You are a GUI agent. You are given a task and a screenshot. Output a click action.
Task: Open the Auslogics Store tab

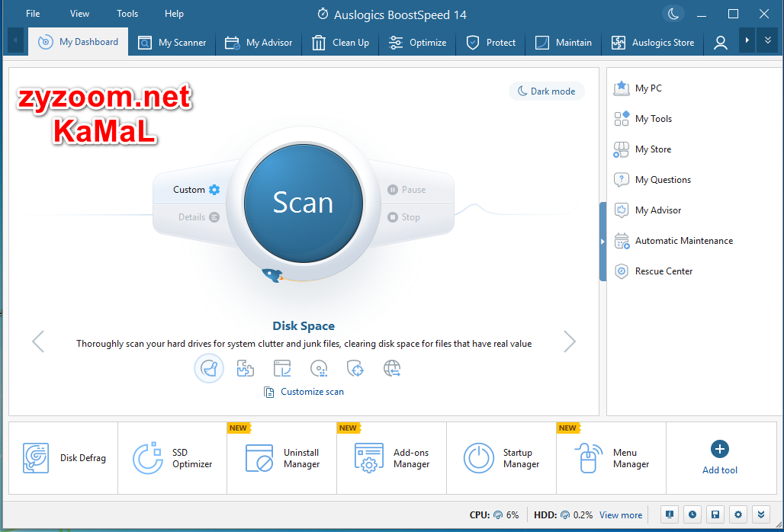(653, 43)
